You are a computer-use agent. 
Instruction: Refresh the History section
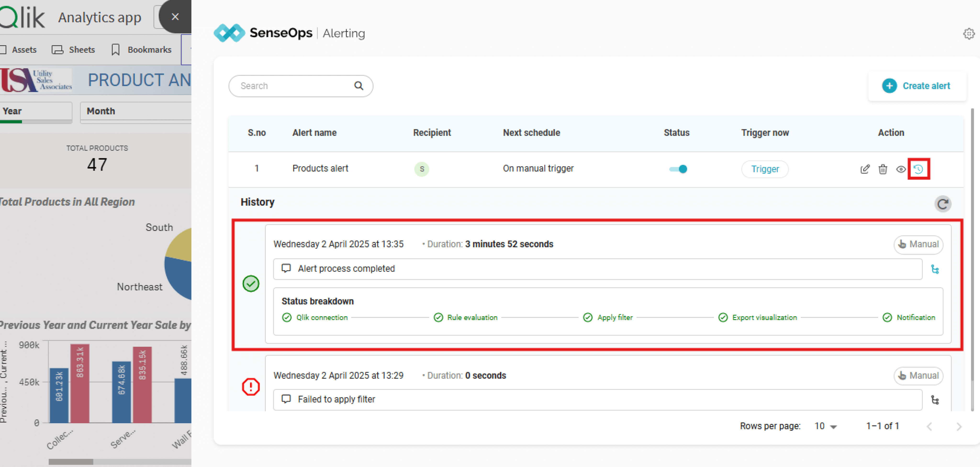[943, 204]
